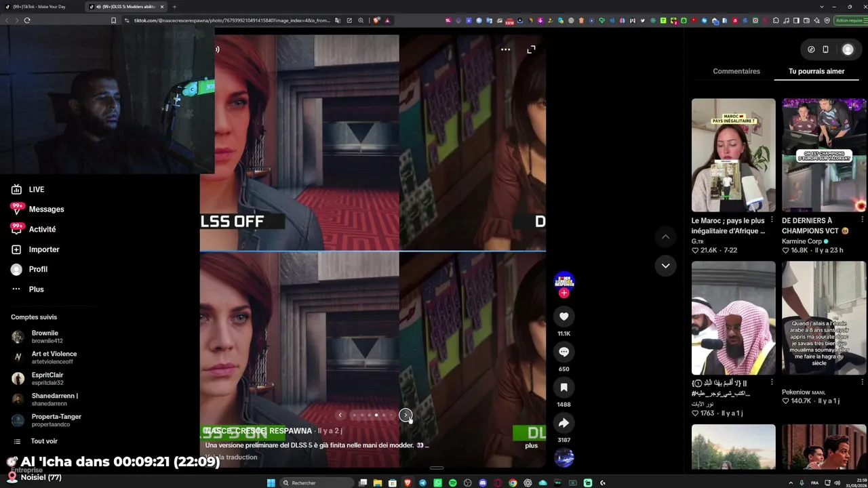Open the comments with 650 replies
This screenshot has height=488, width=868.
(564, 352)
